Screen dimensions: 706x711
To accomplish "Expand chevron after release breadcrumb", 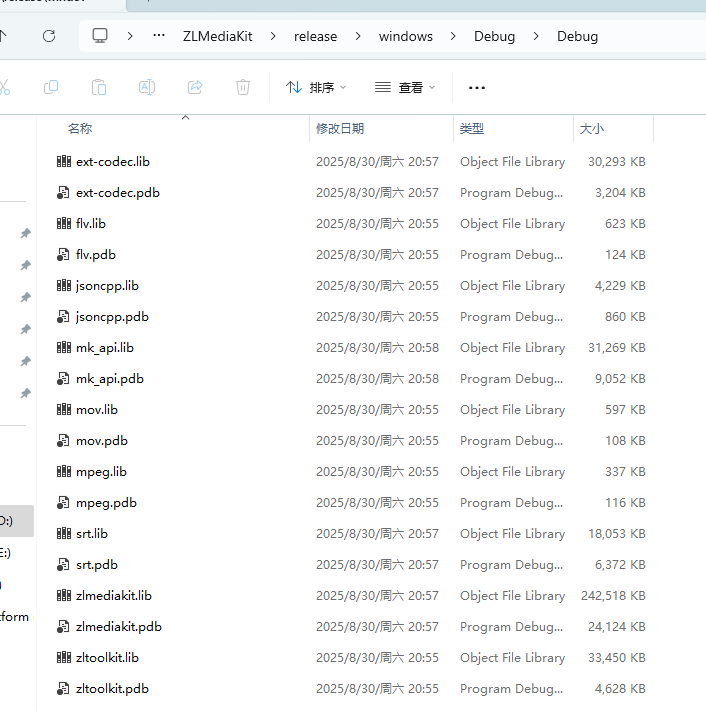I will [358, 36].
